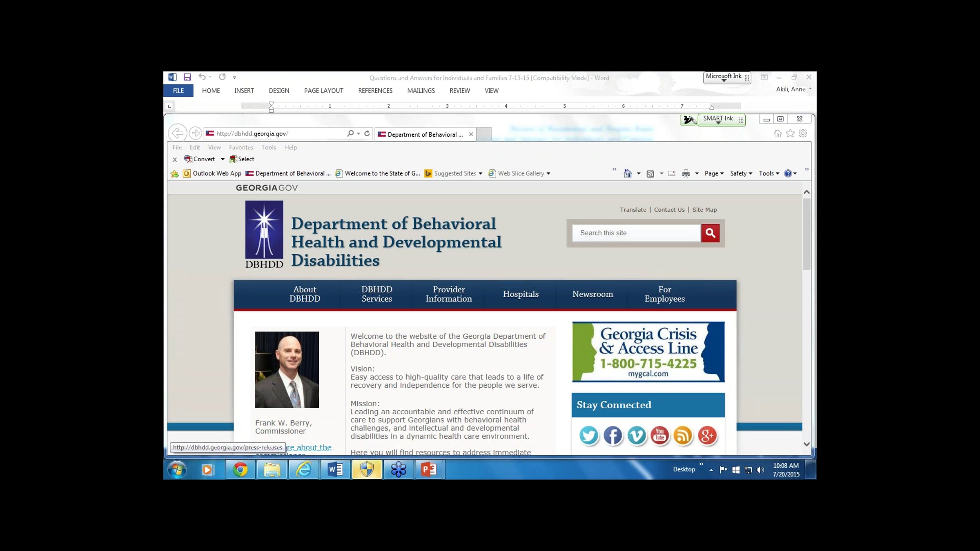980x551 pixels.
Task: Expand the address bar autocomplete dropdown arrow
Action: coord(359,133)
